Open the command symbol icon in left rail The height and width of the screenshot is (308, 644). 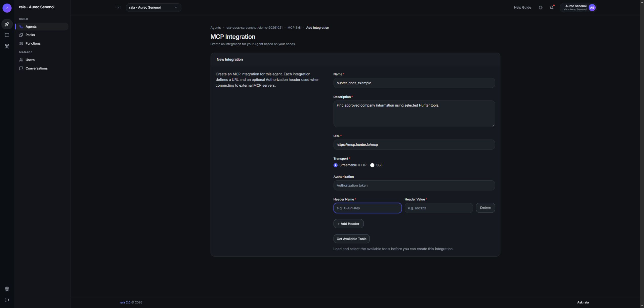click(7, 46)
